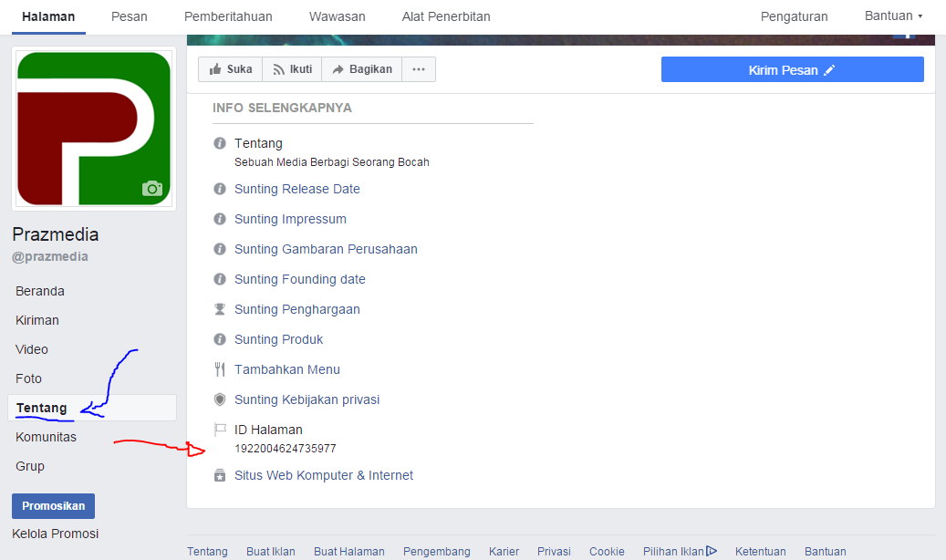Click the thumbs-up icon on the Suka button
Viewport: 946px width, 560px height.
213,68
